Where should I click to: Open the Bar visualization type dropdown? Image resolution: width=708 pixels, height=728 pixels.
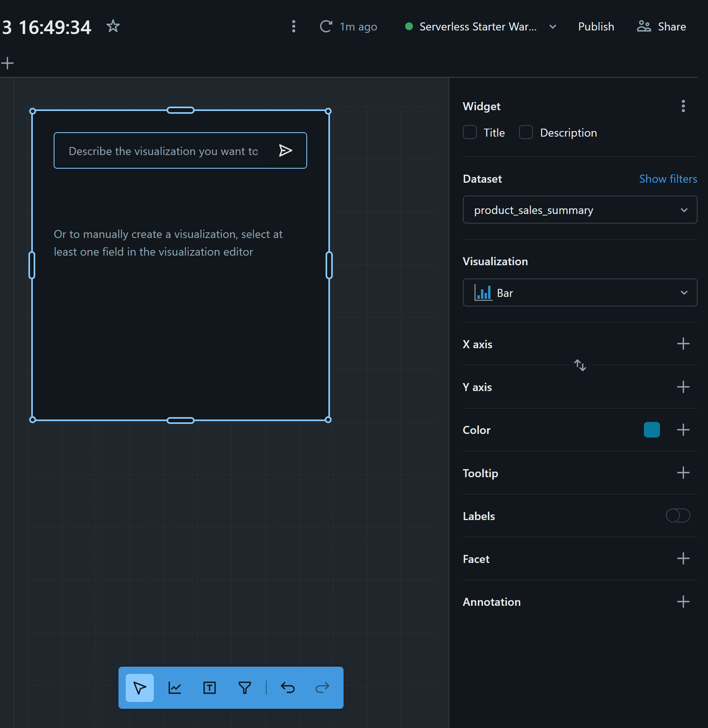click(x=579, y=293)
